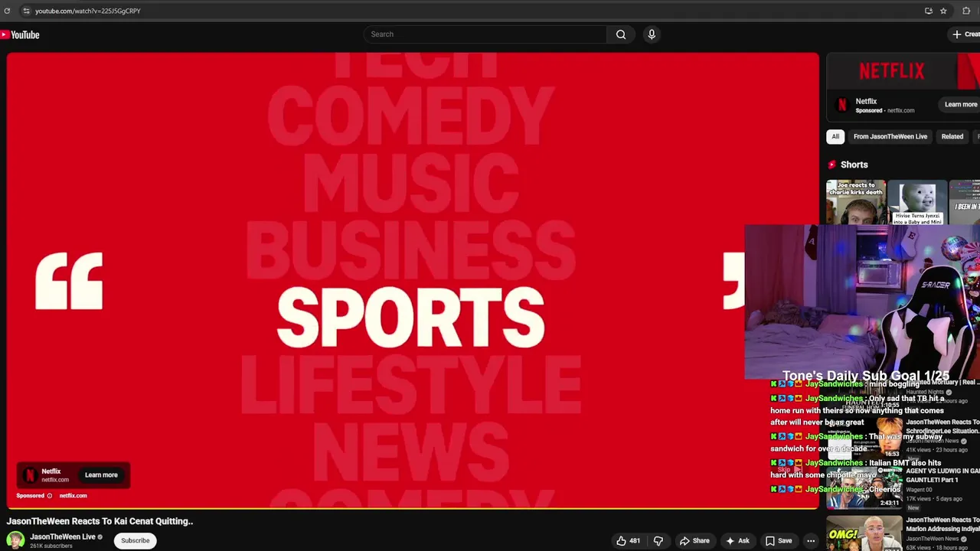Screen dimensions: 980x551
Task: Open the OMG! video thumbnail
Action: point(864,533)
